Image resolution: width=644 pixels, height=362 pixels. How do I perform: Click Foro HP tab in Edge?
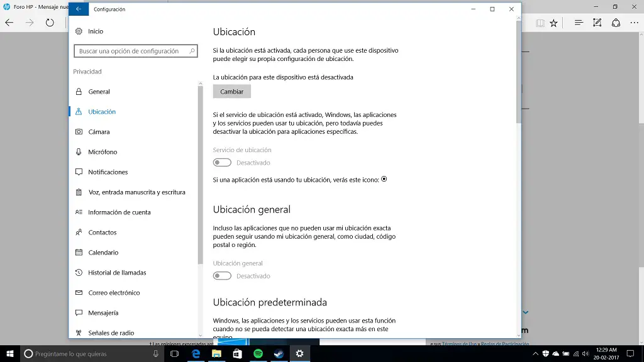pos(35,7)
